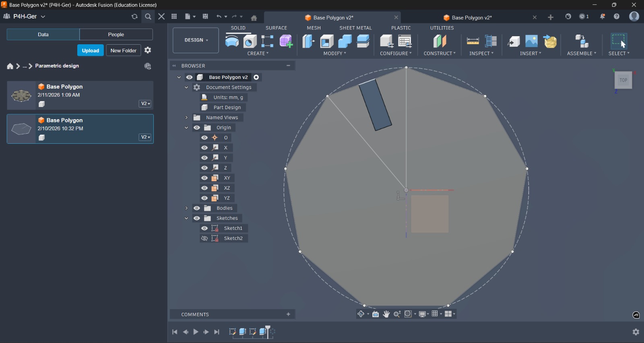Screen dimensions: 644x343
Task: Hide the XY plane
Action: (204, 178)
